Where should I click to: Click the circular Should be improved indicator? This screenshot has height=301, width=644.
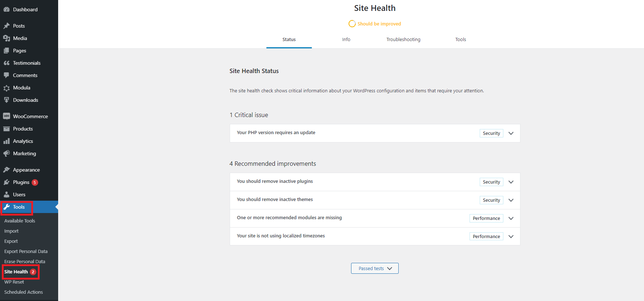(x=352, y=24)
